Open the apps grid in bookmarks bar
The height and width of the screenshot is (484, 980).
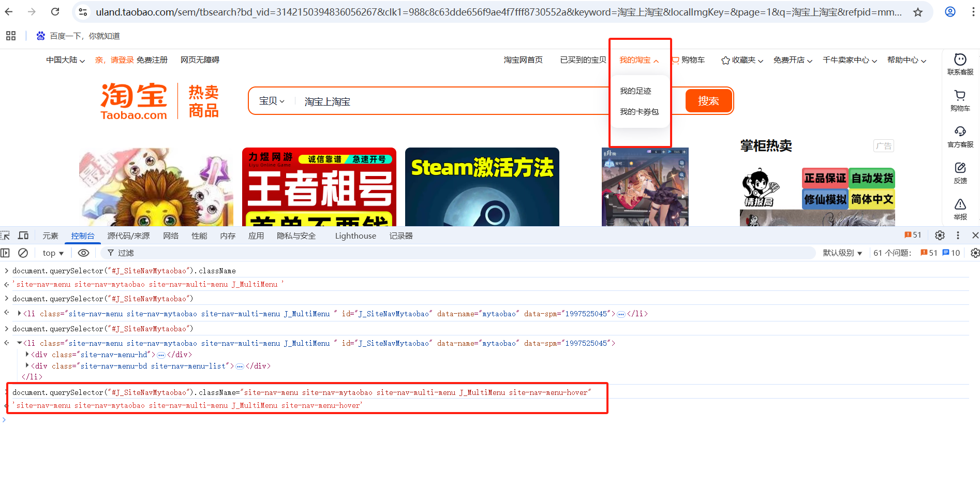coord(11,36)
